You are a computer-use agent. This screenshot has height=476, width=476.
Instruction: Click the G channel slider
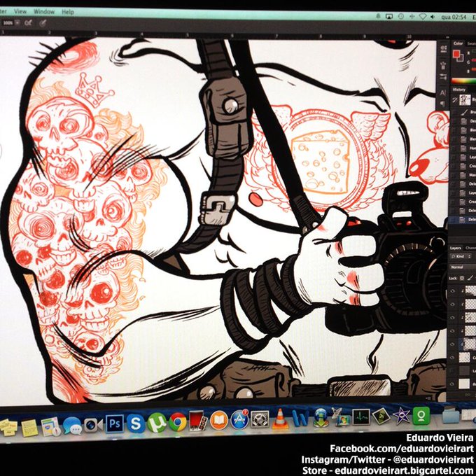tap(474, 62)
